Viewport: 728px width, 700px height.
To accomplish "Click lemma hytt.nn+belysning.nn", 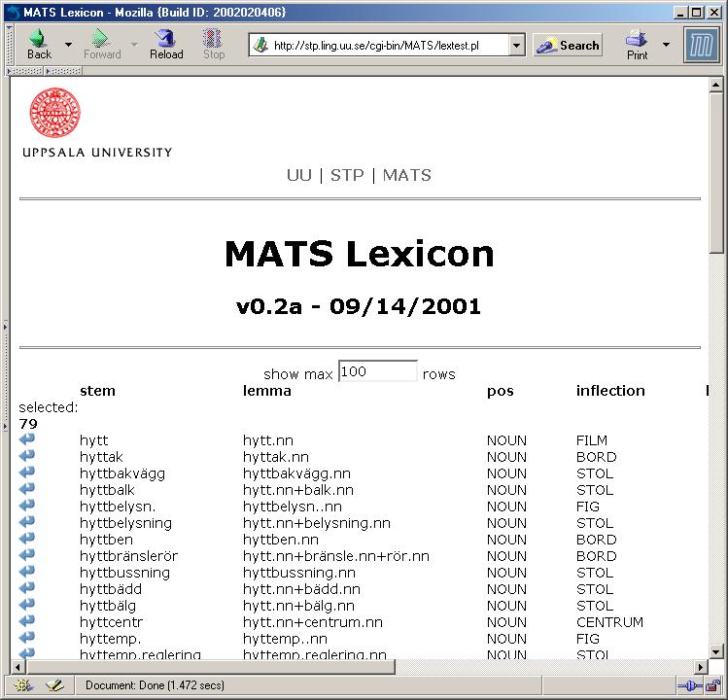I will coord(316,523).
